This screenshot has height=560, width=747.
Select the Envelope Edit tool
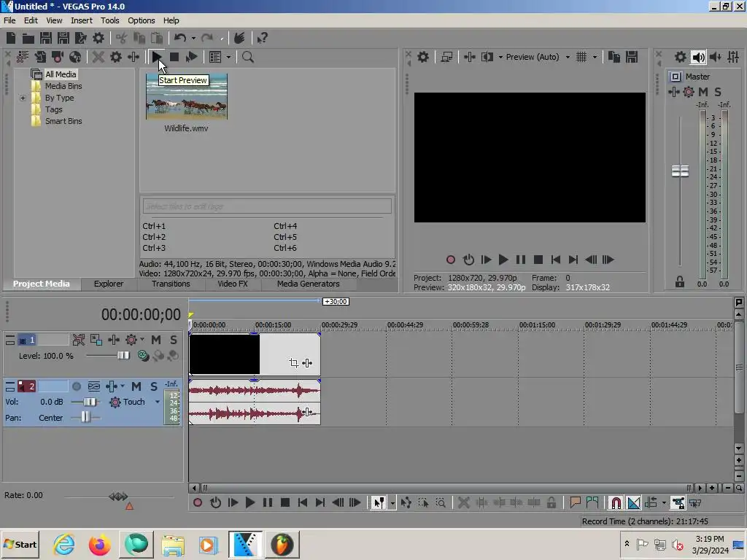pyautogui.click(x=406, y=502)
